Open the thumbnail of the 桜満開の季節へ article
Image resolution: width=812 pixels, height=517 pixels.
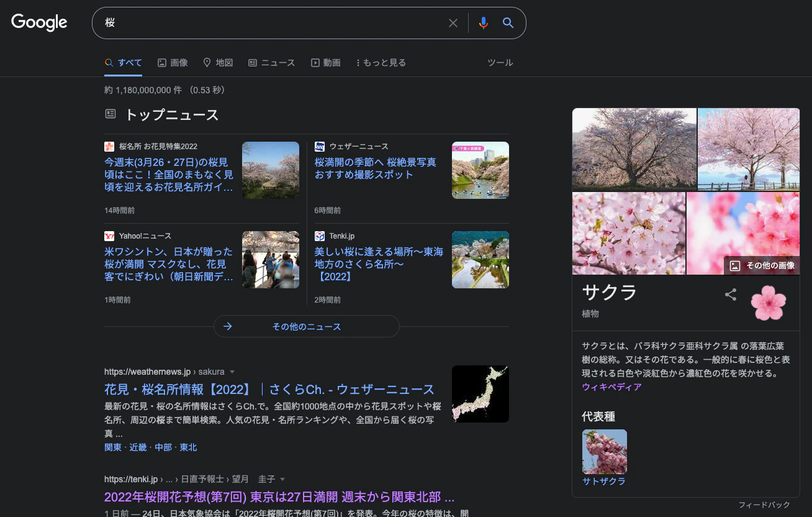(x=480, y=170)
